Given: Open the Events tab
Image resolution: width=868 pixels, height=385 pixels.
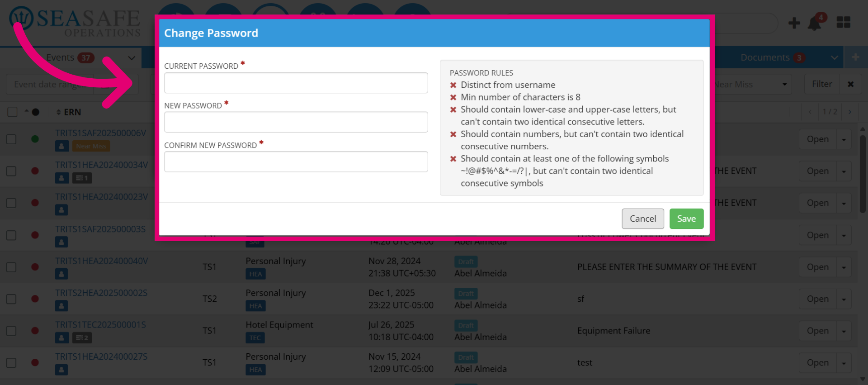Looking at the screenshot, I should 60,57.
